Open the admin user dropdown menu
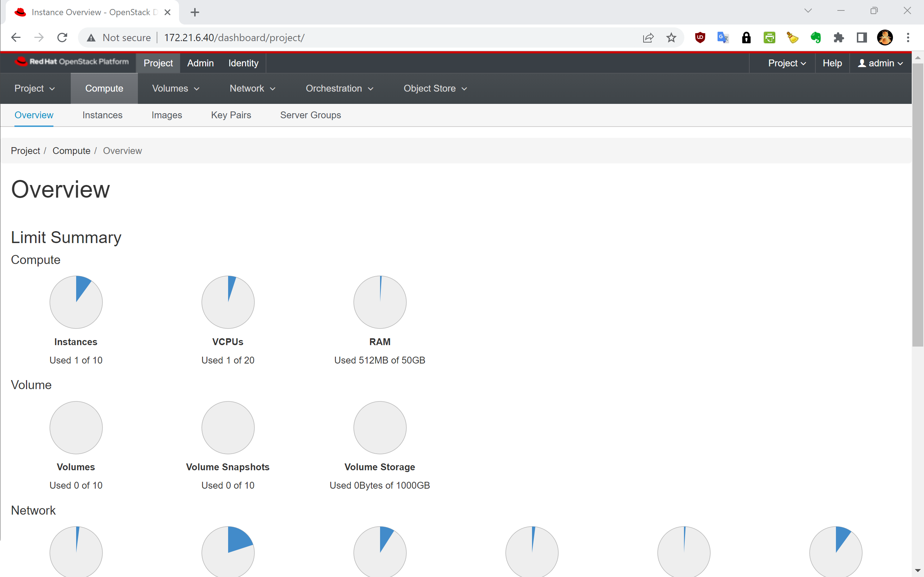 (880, 63)
